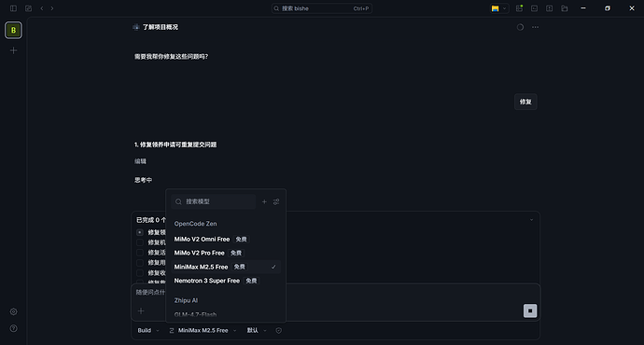Toggle the file tree folder icon
The height and width of the screenshot is (345, 644).
(x=565, y=8)
